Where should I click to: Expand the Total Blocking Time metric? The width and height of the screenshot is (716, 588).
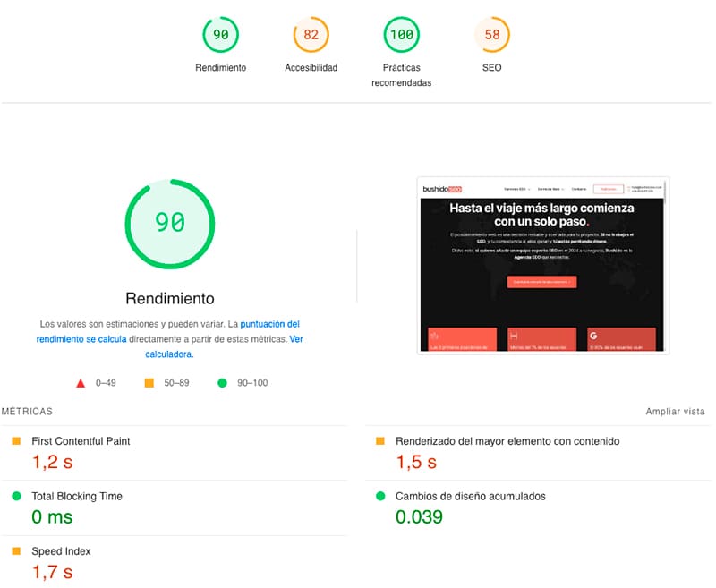coord(77,496)
